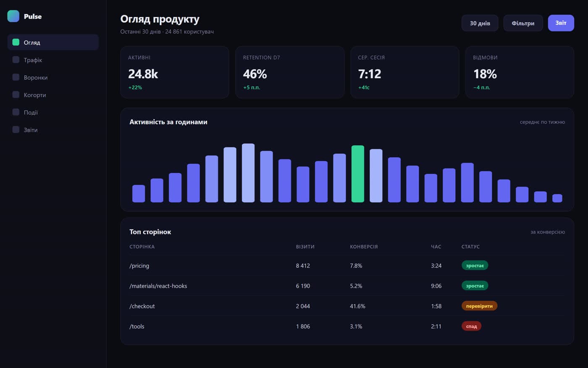Viewport: 588px width, 368px height.
Task: Click the Візити column header
Action: tap(305, 247)
